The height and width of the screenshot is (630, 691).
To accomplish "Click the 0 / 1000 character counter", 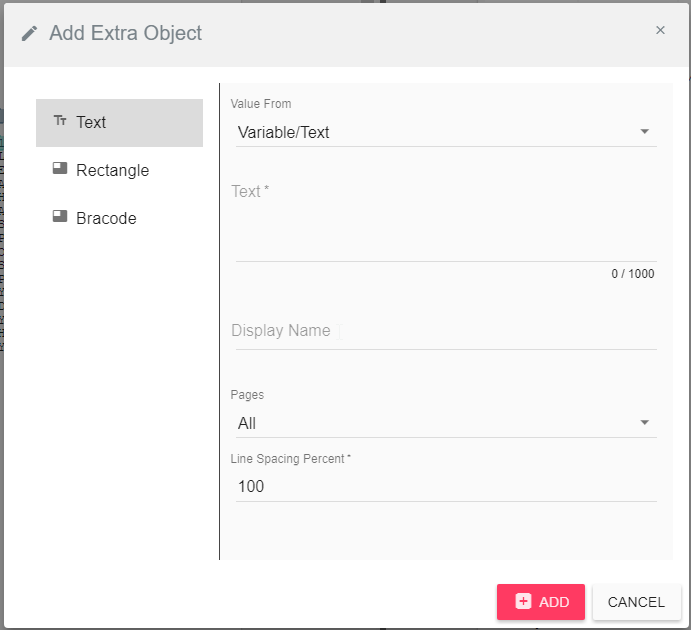I will tap(633, 274).
